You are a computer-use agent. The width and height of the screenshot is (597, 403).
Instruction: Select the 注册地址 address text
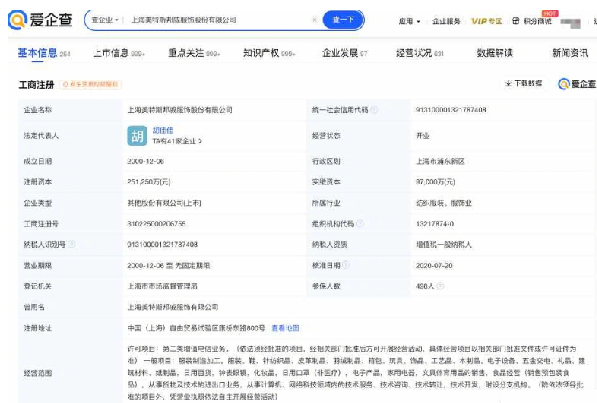tap(196, 328)
